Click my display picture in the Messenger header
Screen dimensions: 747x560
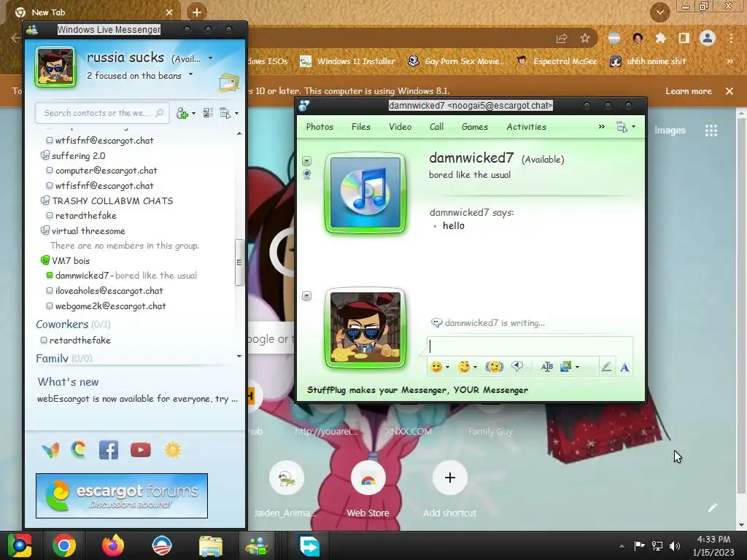point(55,66)
